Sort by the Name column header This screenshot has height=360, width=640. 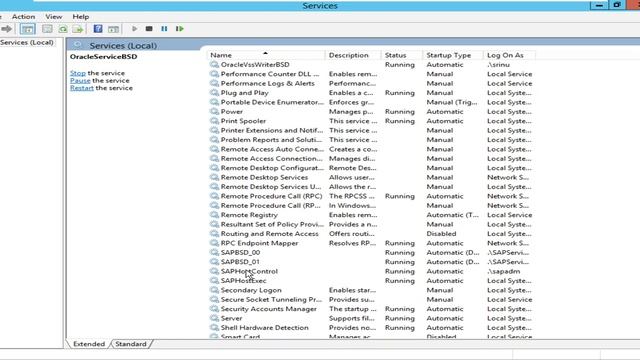(x=265, y=55)
